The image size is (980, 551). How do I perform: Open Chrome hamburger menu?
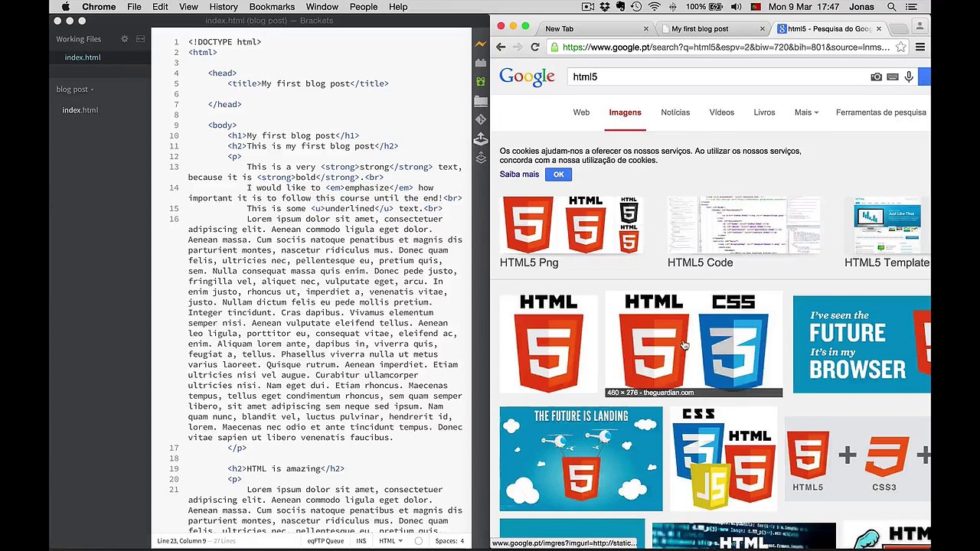(x=920, y=47)
